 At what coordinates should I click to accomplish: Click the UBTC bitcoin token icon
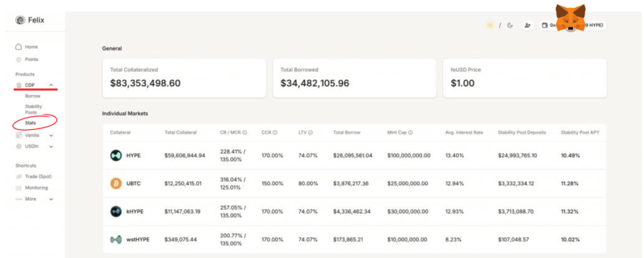[116, 183]
